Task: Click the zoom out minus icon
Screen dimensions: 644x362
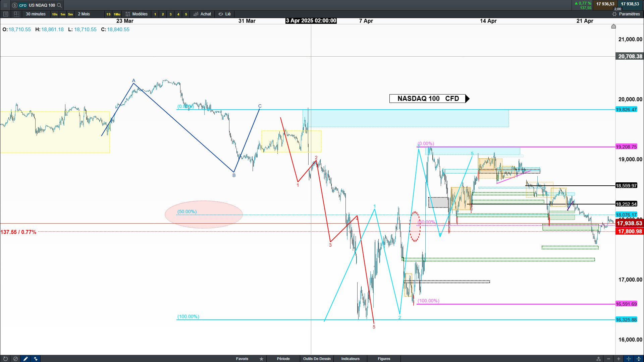Action: click(609, 359)
